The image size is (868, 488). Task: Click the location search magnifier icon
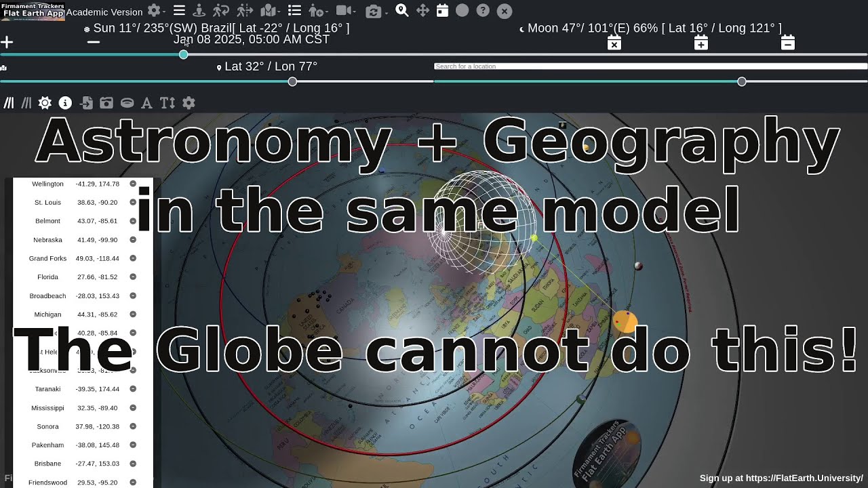[x=401, y=10]
